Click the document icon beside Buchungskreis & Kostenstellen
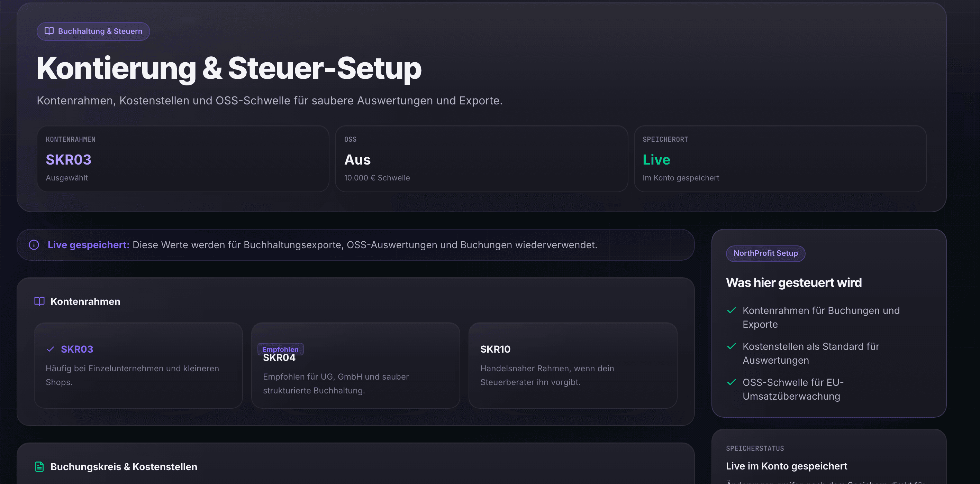 (x=39, y=466)
